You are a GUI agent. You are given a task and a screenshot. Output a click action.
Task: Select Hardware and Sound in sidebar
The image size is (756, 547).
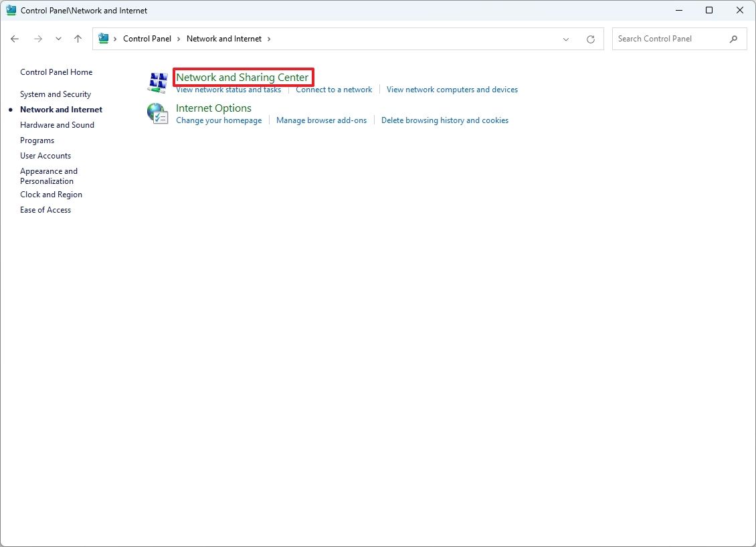coord(57,124)
